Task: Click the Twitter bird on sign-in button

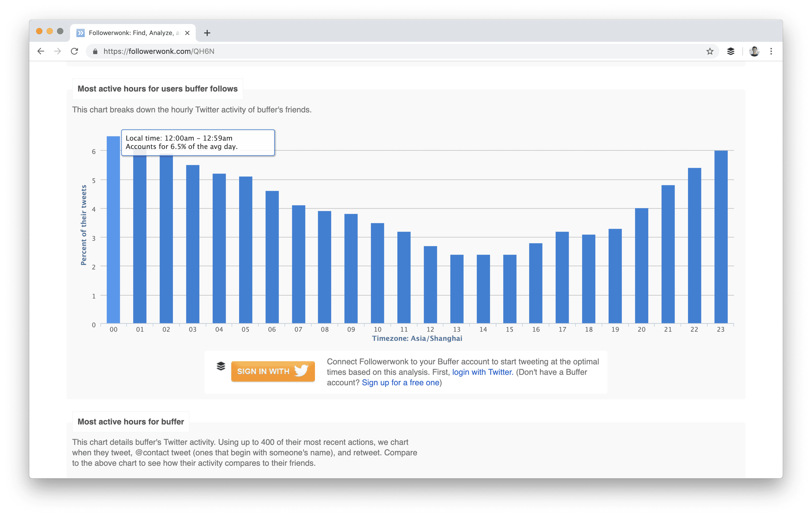Action: (x=301, y=370)
